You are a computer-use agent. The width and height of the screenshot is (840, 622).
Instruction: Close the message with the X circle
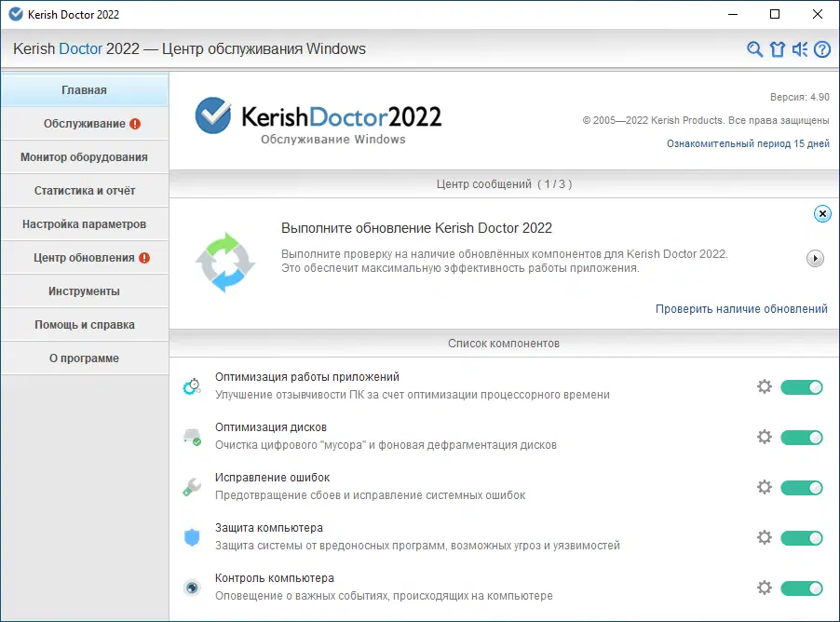point(822,214)
